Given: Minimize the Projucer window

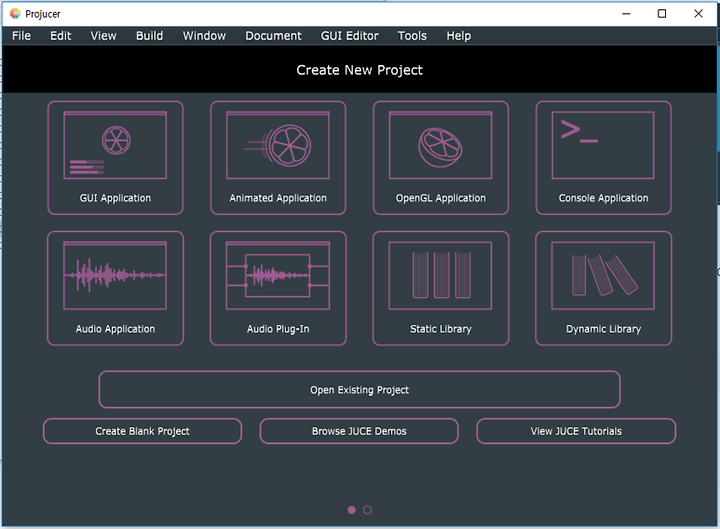Looking at the screenshot, I should click(626, 14).
